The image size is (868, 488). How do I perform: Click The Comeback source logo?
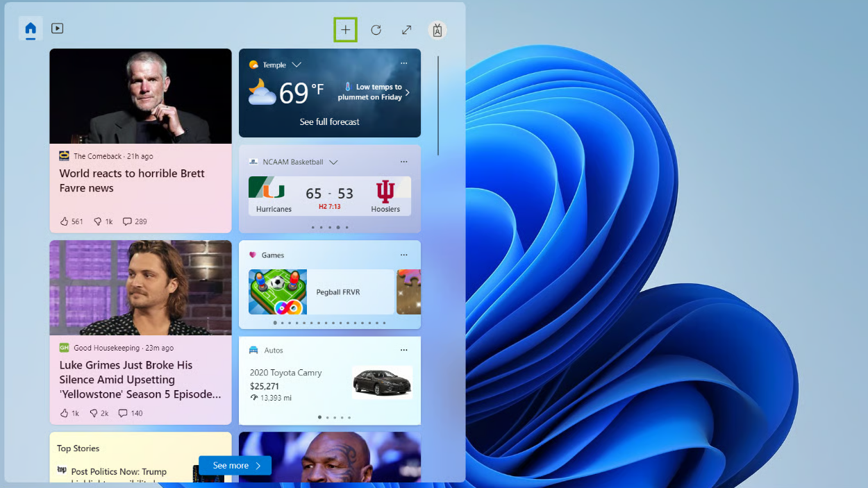(64, 156)
